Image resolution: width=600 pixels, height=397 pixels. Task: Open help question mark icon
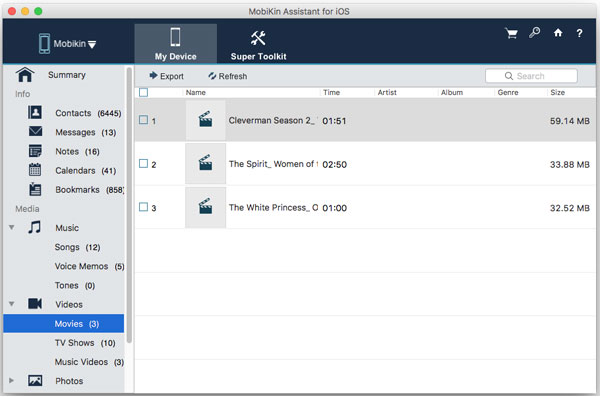click(579, 33)
